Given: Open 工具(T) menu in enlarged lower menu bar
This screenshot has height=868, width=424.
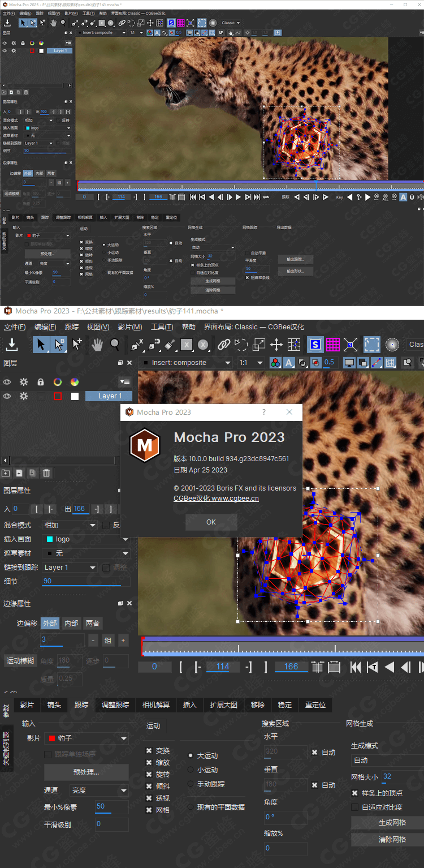Looking at the screenshot, I should [x=162, y=327].
